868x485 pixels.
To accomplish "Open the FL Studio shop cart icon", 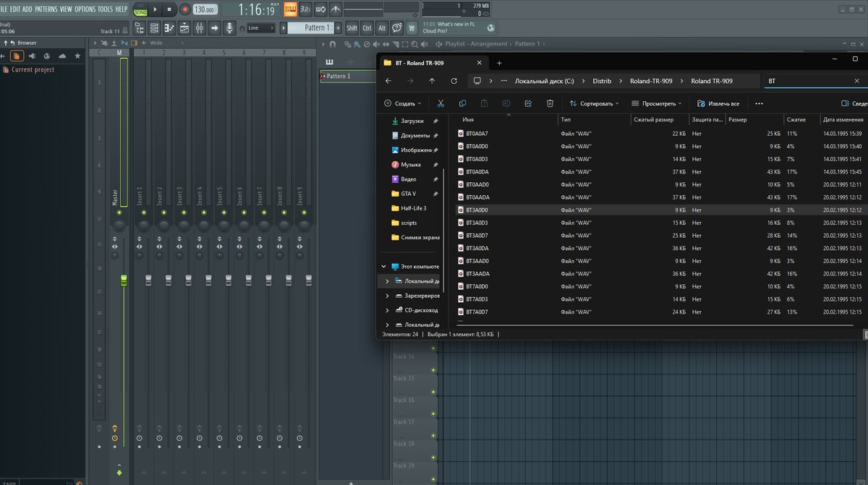I will 412,28.
